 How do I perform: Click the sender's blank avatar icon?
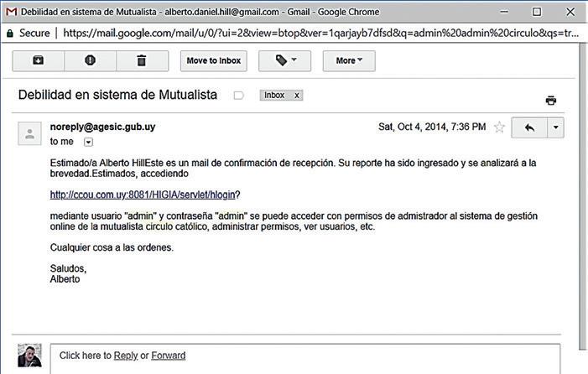[x=29, y=133]
